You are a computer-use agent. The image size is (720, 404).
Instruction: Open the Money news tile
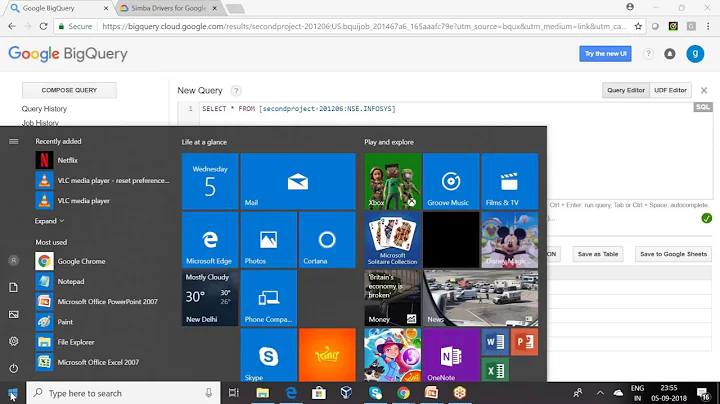click(x=393, y=298)
